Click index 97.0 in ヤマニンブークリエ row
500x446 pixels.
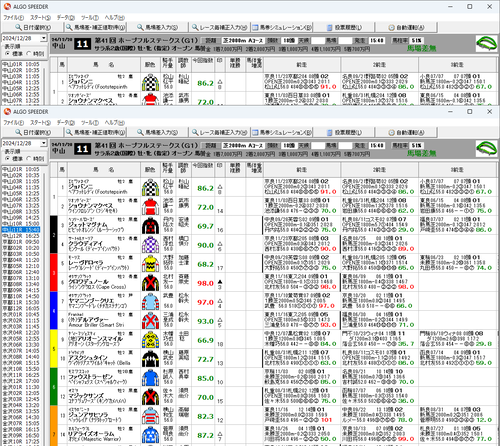tap(205, 302)
